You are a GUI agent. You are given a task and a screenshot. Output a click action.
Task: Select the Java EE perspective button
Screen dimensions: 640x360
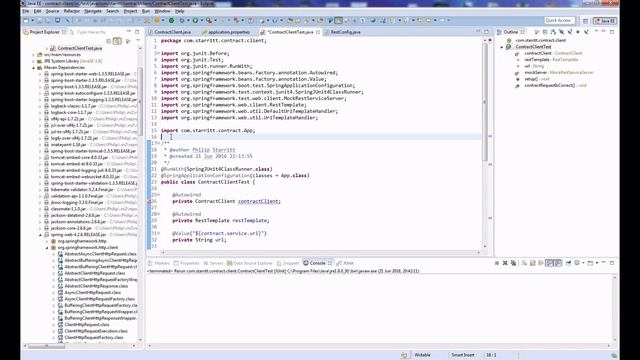click(605, 21)
